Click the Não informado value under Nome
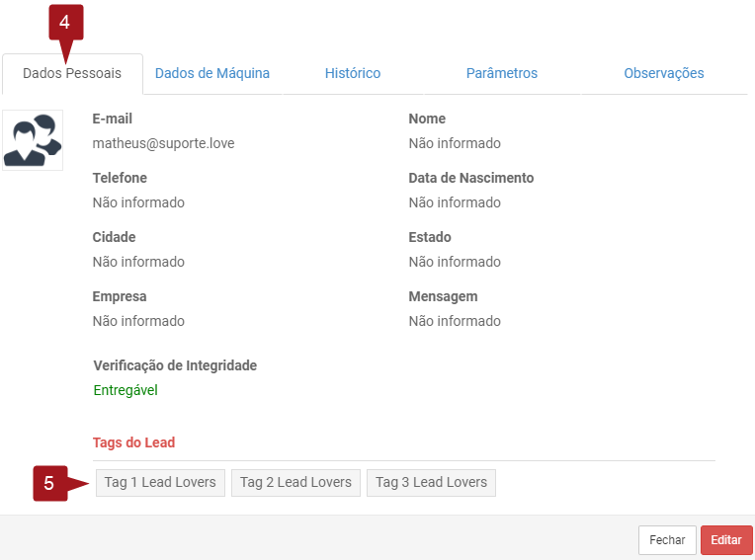The width and height of the screenshot is (755, 560). coord(455,143)
